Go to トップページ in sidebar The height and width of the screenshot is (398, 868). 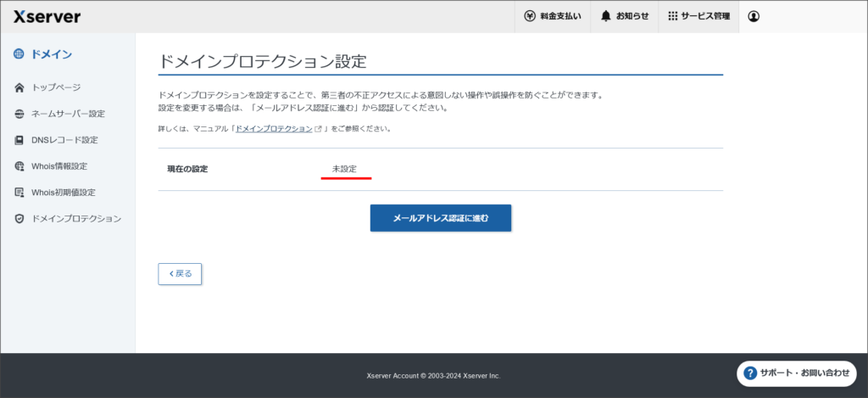(56, 87)
